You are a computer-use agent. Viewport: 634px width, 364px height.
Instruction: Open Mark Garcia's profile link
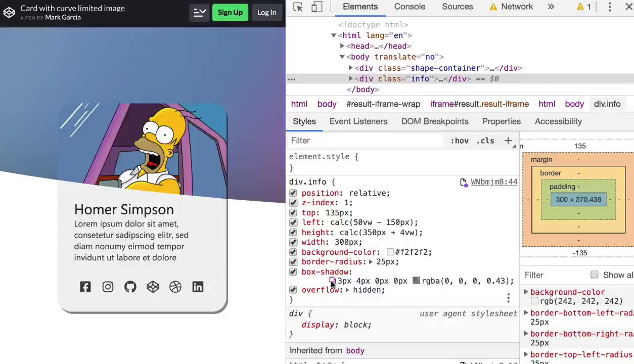click(x=63, y=17)
